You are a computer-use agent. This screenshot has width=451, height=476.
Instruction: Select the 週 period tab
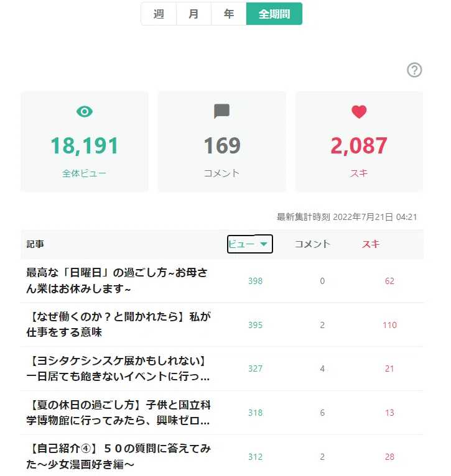[x=159, y=14]
